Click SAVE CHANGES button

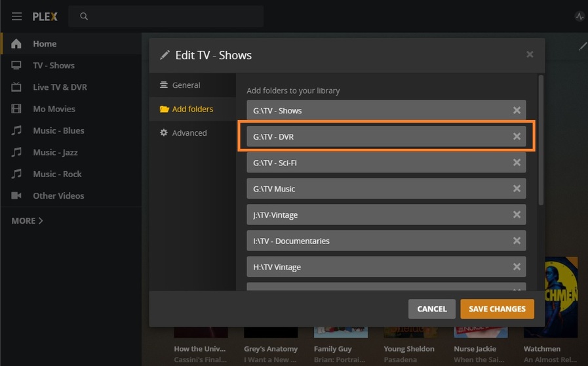pyautogui.click(x=498, y=309)
